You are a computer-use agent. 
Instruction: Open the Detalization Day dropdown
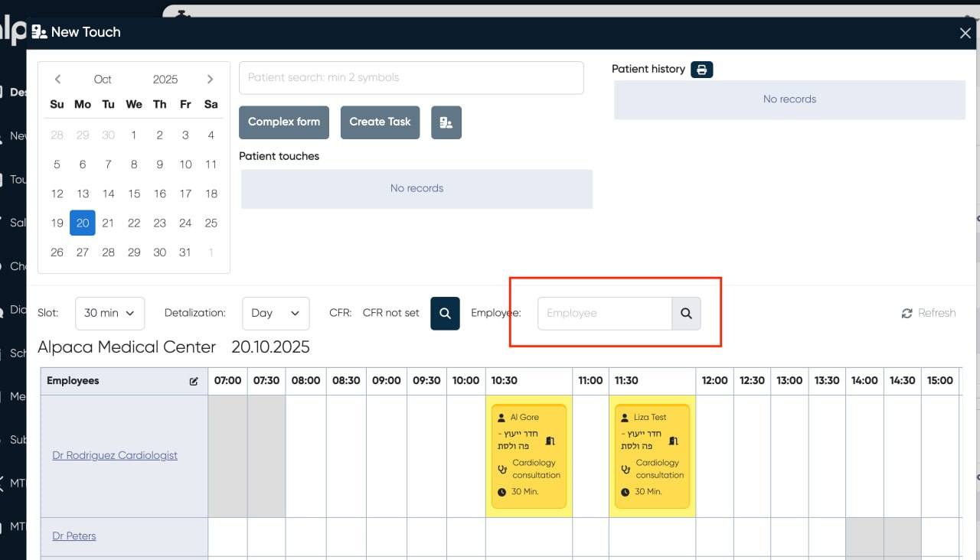(276, 313)
